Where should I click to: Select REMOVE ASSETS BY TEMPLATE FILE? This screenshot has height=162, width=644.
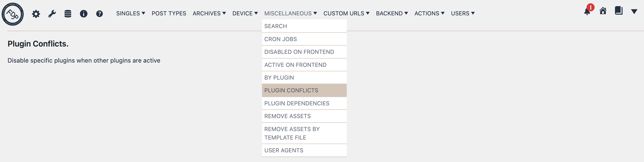coord(292,133)
